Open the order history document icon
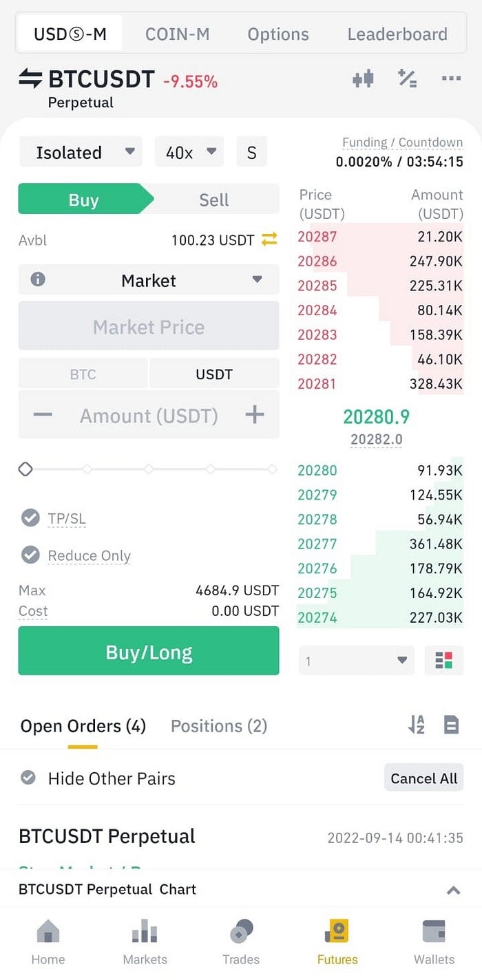This screenshot has height=980, width=482. click(451, 725)
